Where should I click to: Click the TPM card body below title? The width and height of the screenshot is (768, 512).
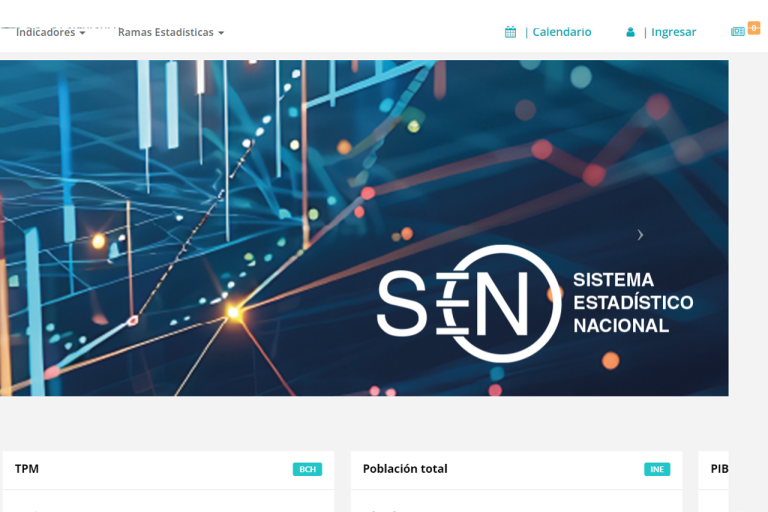[x=168, y=501]
